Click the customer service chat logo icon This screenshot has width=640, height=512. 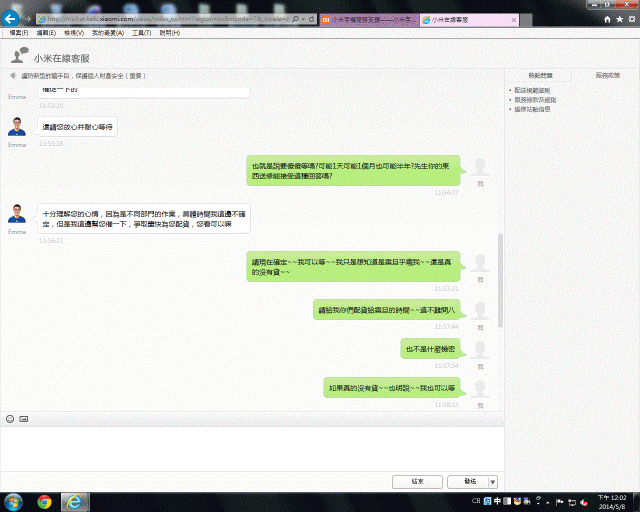pos(19,56)
